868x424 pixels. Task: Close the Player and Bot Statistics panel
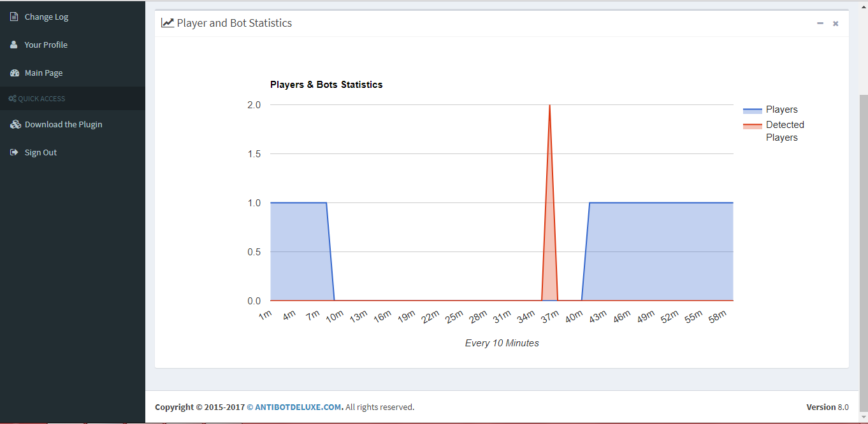pos(835,24)
